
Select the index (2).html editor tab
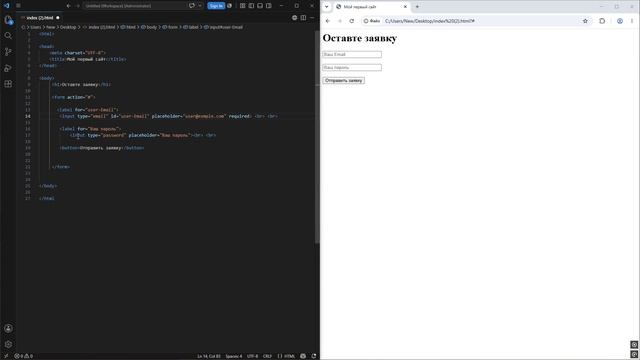point(40,18)
